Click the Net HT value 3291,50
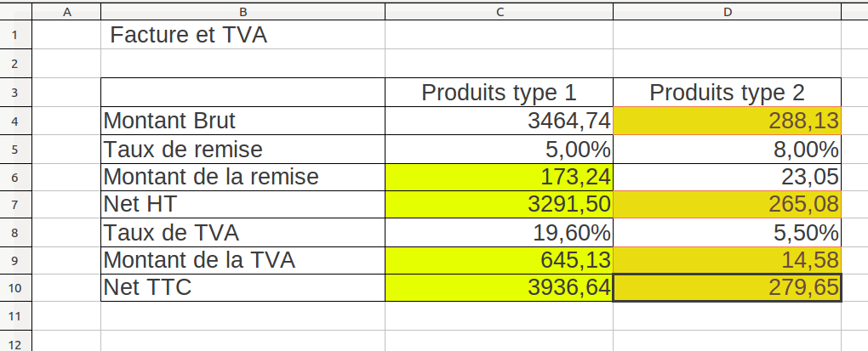This screenshot has height=351, width=868. click(499, 205)
